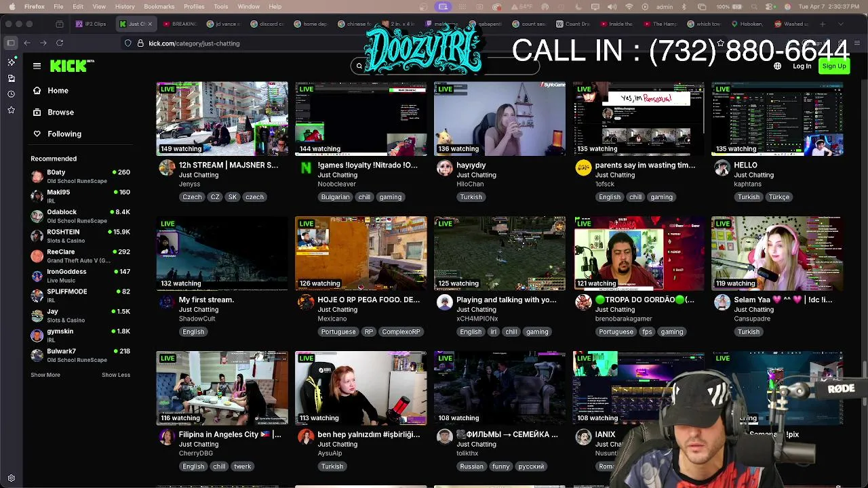
Task: Reload the page
Action: tap(60, 43)
